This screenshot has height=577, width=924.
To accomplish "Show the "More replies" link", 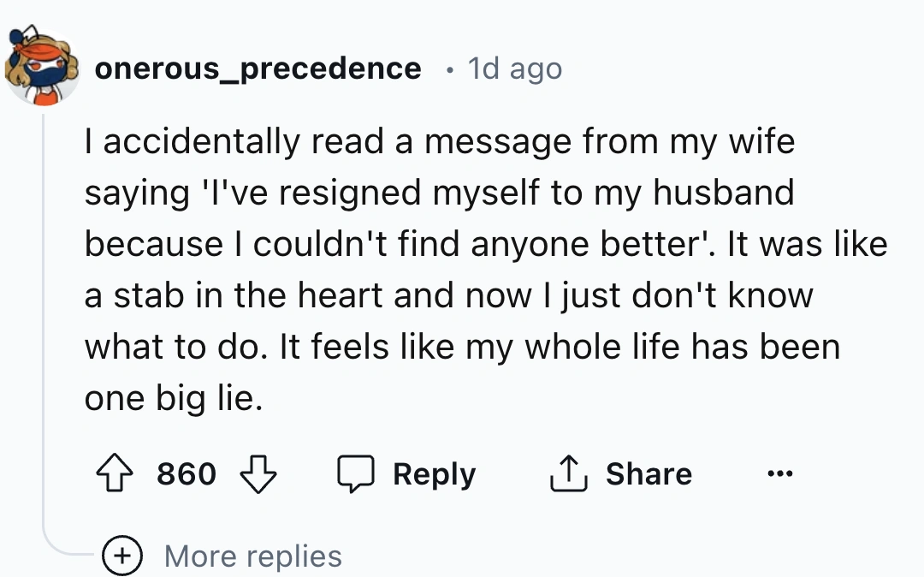I will 253,556.
